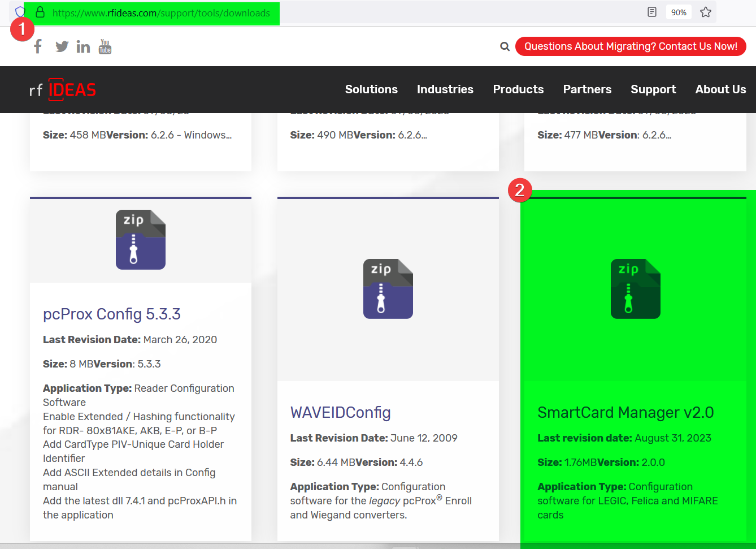
Task: Toggle reader view in the address bar
Action: (x=651, y=12)
